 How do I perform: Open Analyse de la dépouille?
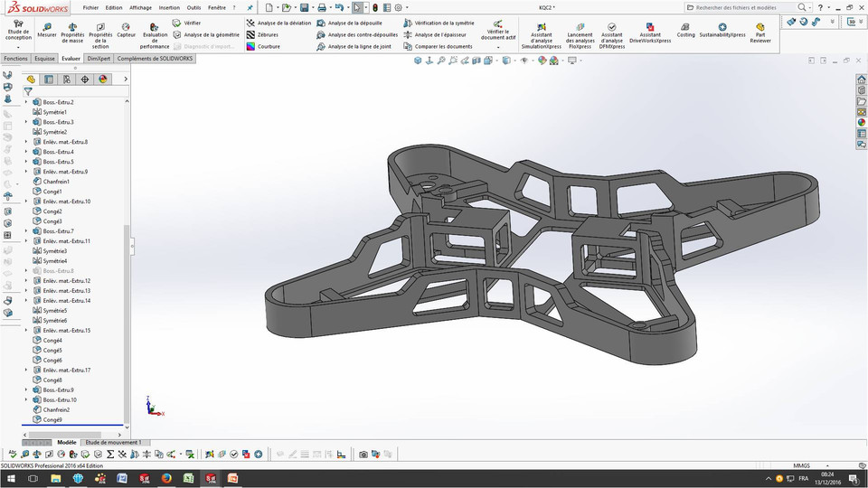coord(354,23)
